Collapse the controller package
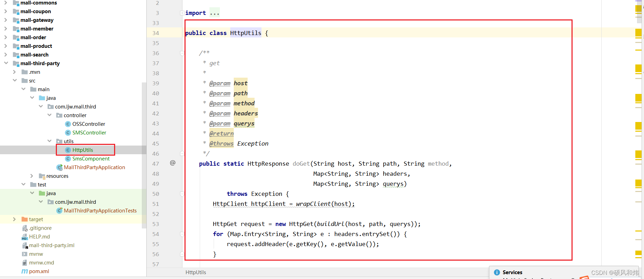The height and width of the screenshot is (279, 644). coord(49,115)
